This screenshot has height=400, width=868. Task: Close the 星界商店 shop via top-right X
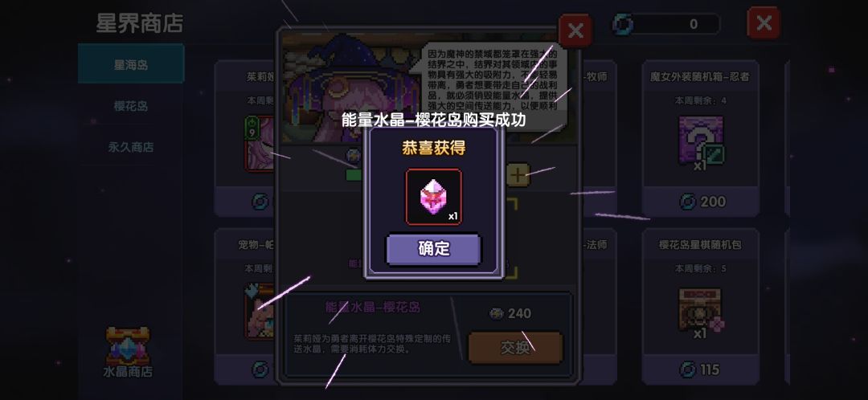point(764,23)
